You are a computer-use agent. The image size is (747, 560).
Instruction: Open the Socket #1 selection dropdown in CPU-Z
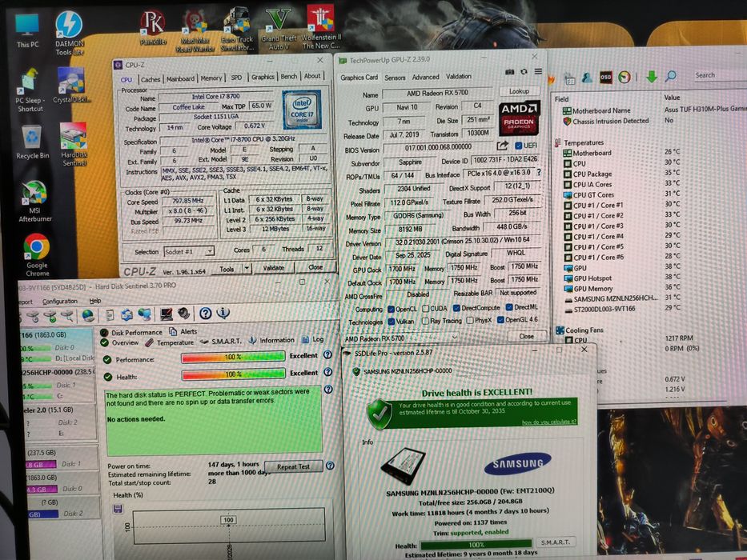[189, 251]
